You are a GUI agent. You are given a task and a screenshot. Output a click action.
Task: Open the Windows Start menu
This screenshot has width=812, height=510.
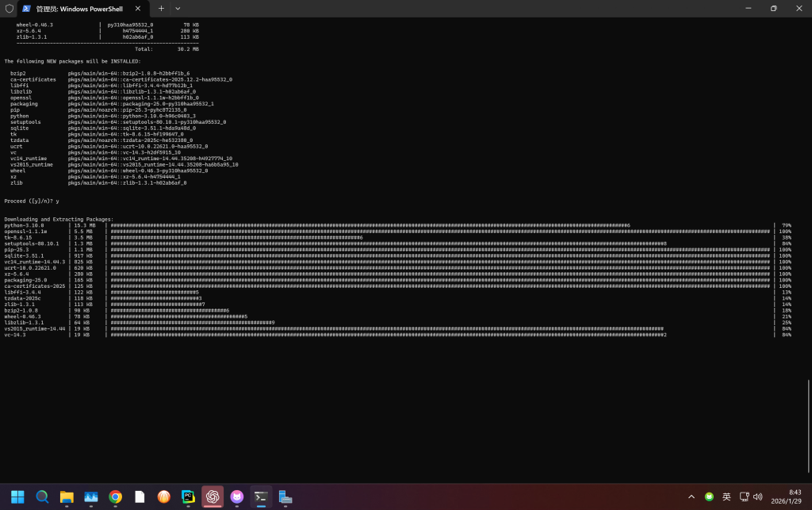(x=17, y=497)
